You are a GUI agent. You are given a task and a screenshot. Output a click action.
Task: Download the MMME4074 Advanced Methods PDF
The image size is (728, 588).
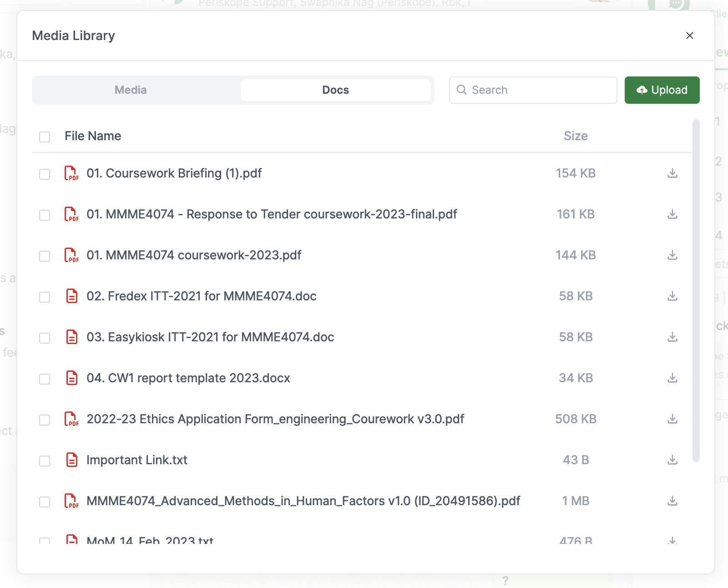[672, 501]
